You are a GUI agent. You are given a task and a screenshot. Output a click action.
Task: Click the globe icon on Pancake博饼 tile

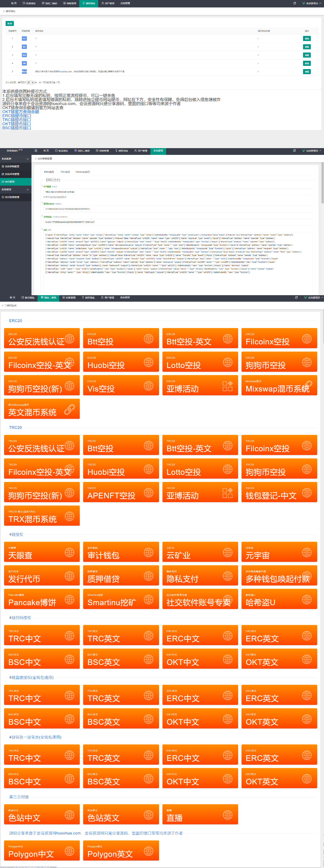69,599
